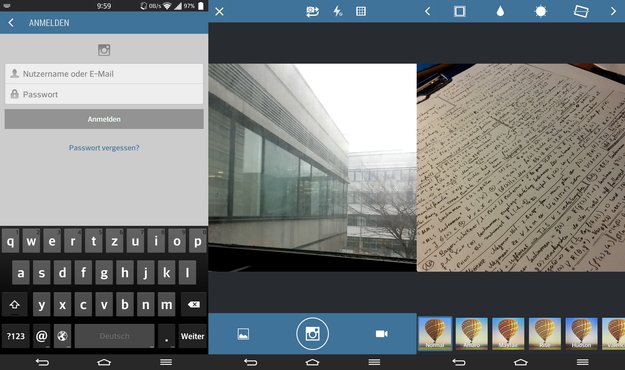Tap the backspace delete key
This screenshot has width=625, height=370.
(x=194, y=305)
